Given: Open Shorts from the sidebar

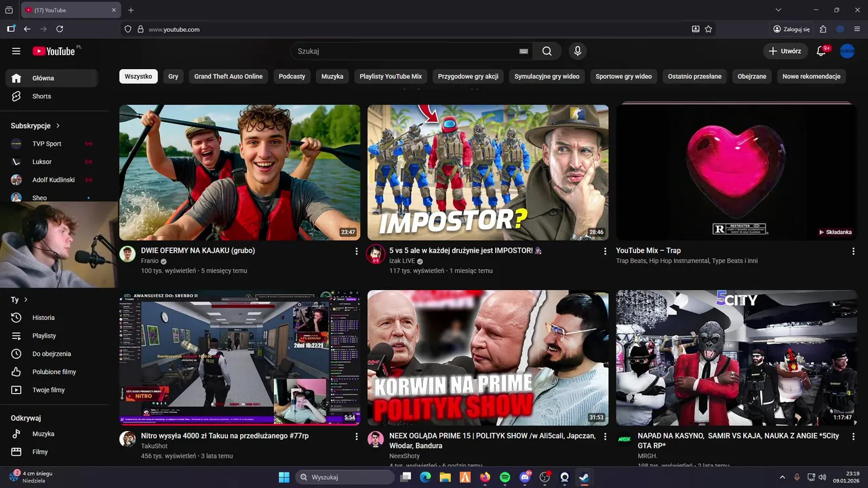Looking at the screenshot, I should point(52,96).
